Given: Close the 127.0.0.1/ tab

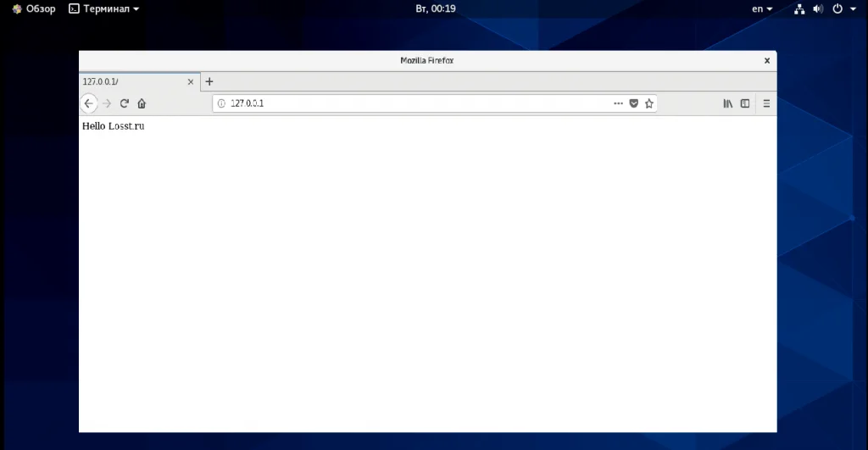Looking at the screenshot, I should click(191, 82).
